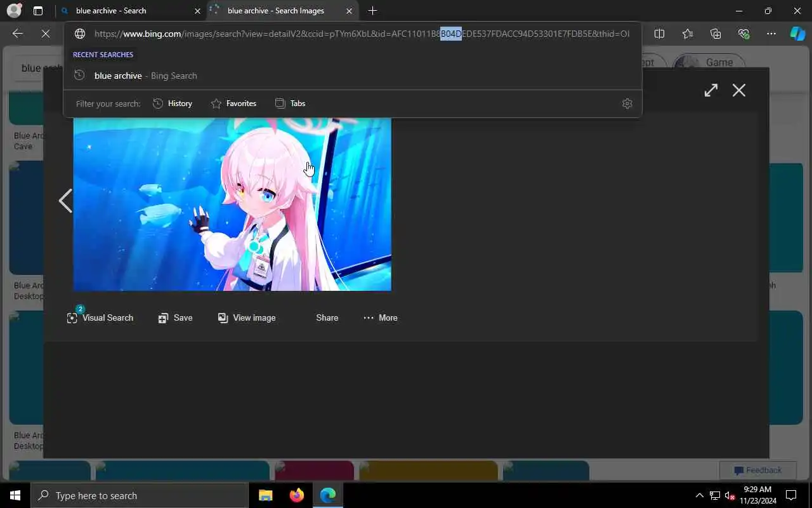
Task: Open a new browser tab
Action: [372, 11]
